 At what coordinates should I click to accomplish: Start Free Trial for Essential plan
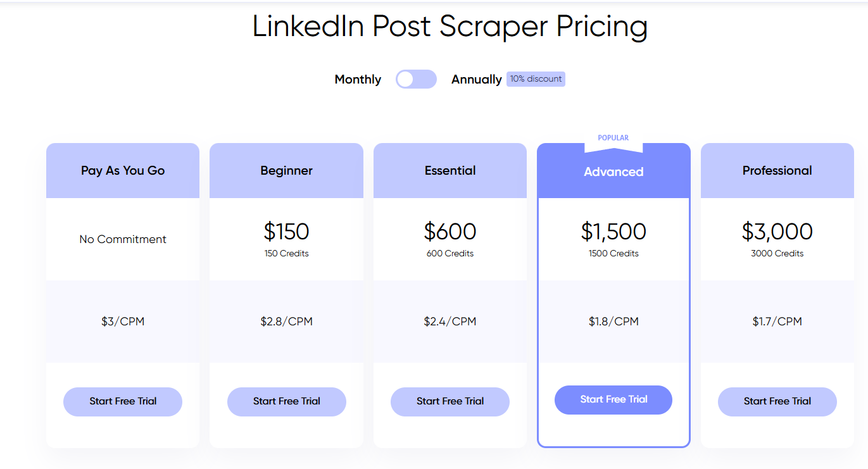click(x=450, y=401)
